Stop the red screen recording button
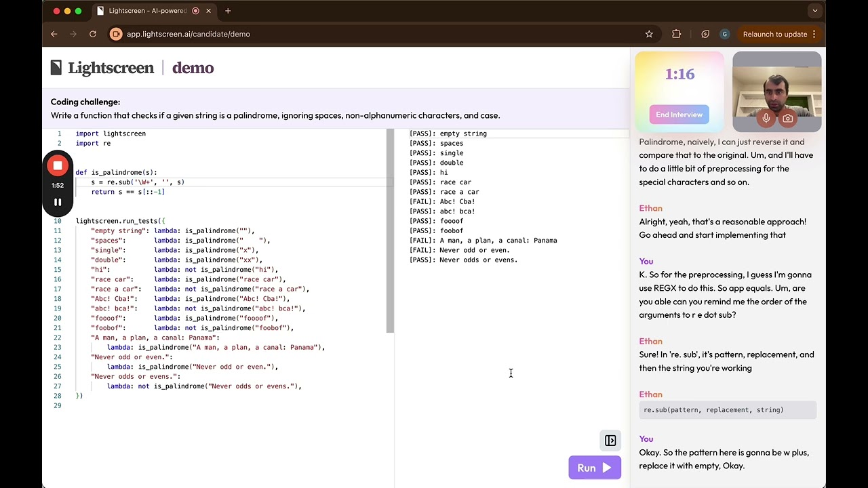Viewport: 868px width, 488px height. click(x=58, y=166)
